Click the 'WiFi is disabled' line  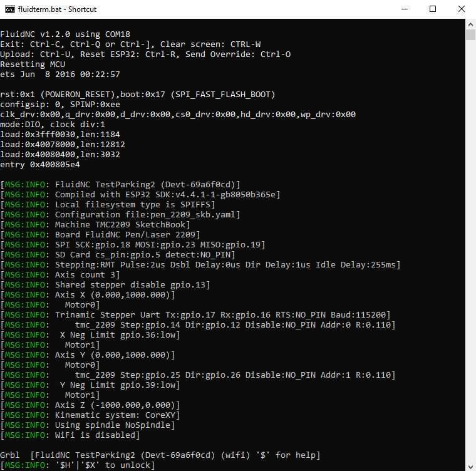pyautogui.click(x=70, y=435)
